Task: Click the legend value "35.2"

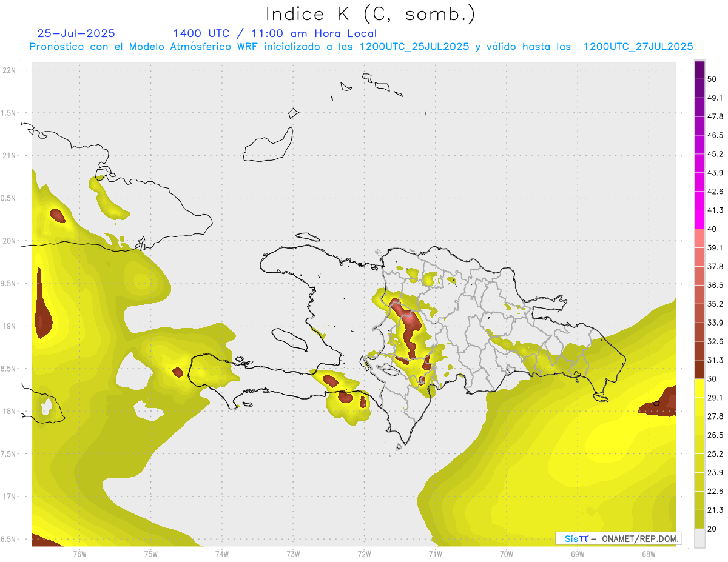Action: click(x=715, y=304)
